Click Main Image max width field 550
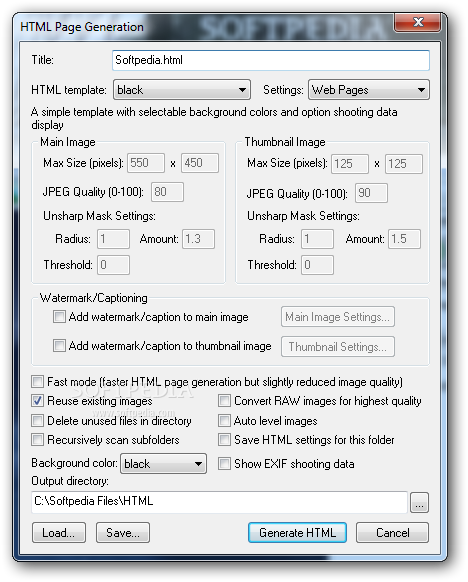 click(146, 163)
